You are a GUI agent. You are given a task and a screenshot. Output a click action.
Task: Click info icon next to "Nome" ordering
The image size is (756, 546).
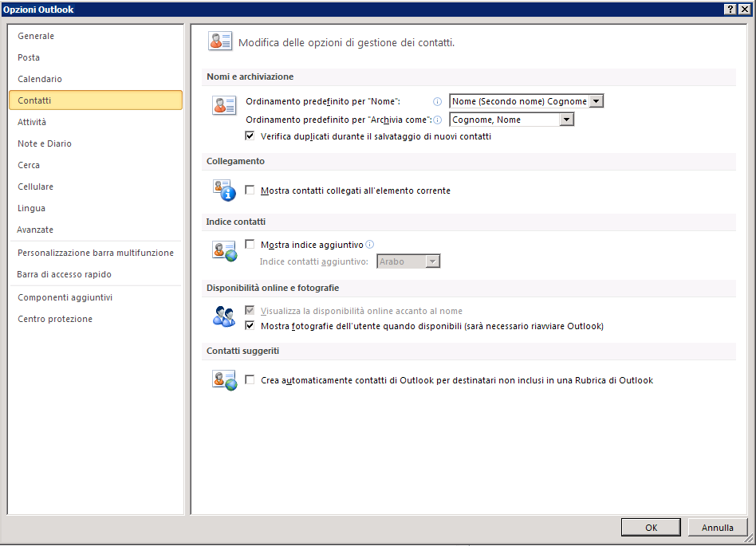[437, 102]
